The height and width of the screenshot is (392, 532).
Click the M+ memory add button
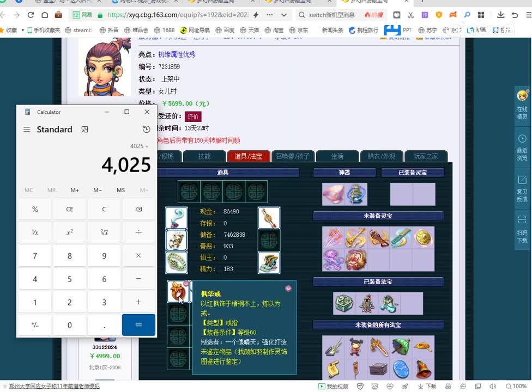(x=75, y=190)
